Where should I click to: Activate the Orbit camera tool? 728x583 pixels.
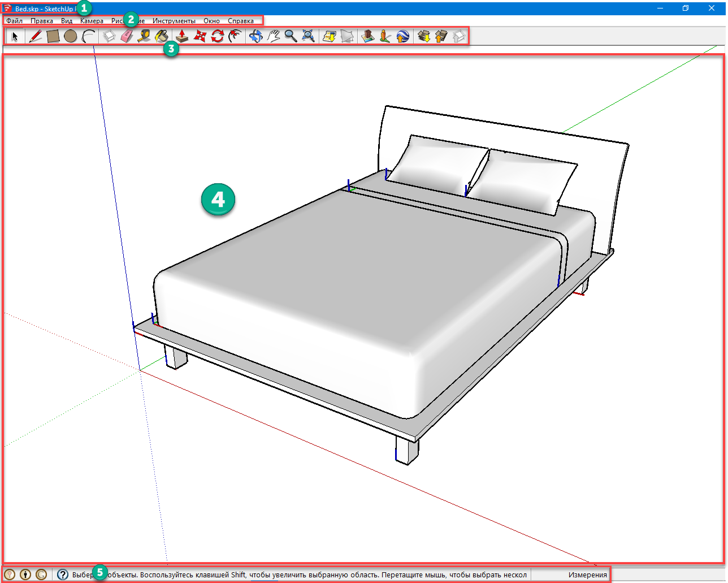point(256,37)
